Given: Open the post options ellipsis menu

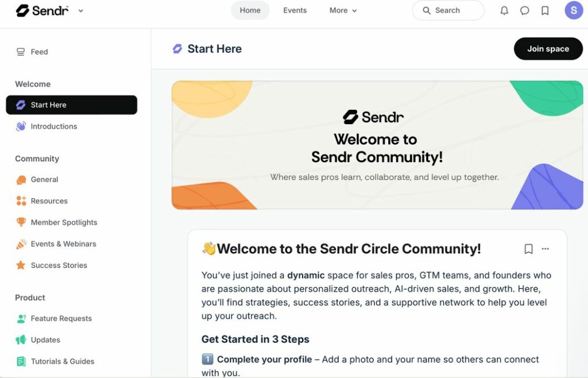Looking at the screenshot, I should coord(545,248).
